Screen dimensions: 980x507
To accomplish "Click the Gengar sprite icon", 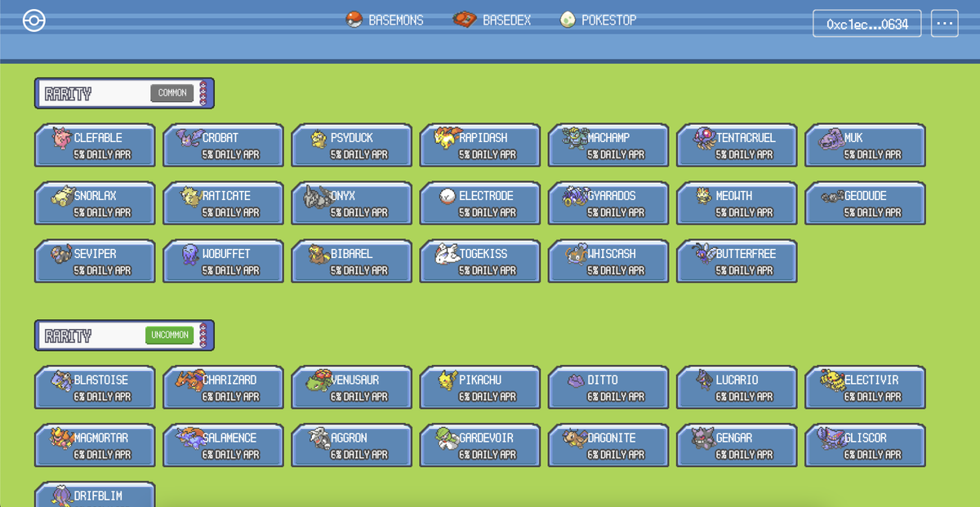I will [x=703, y=439].
